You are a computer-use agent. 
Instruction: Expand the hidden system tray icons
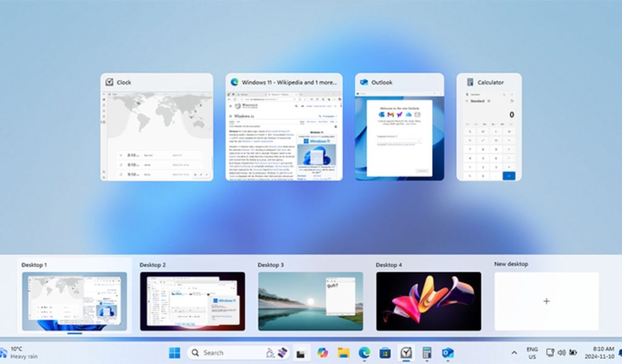(514, 352)
